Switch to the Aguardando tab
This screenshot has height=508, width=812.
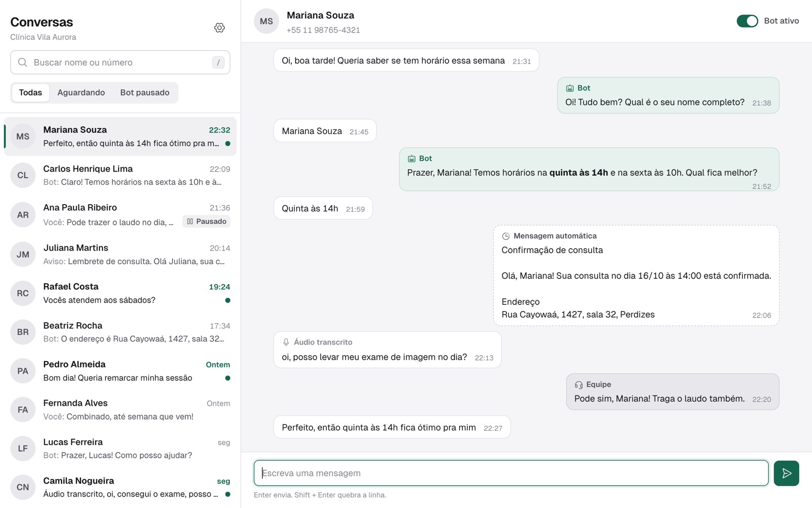tap(81, 92)
